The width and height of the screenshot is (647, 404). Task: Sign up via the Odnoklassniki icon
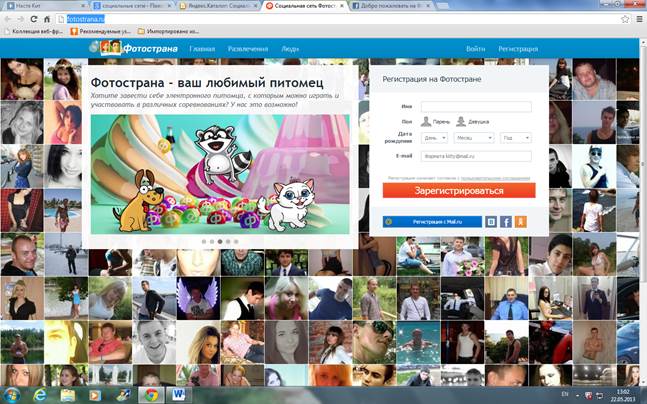pos(521,222)
